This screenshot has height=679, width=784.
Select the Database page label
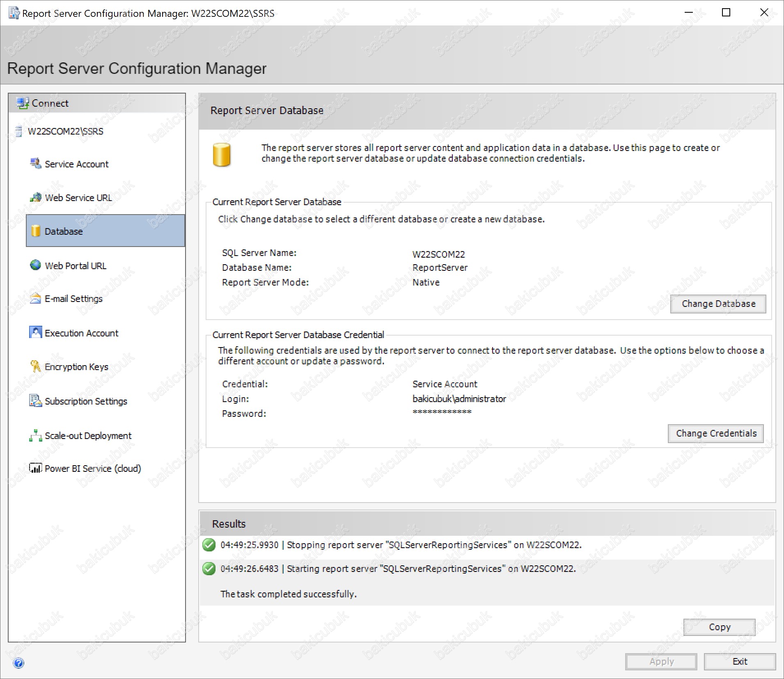(64, 231)
